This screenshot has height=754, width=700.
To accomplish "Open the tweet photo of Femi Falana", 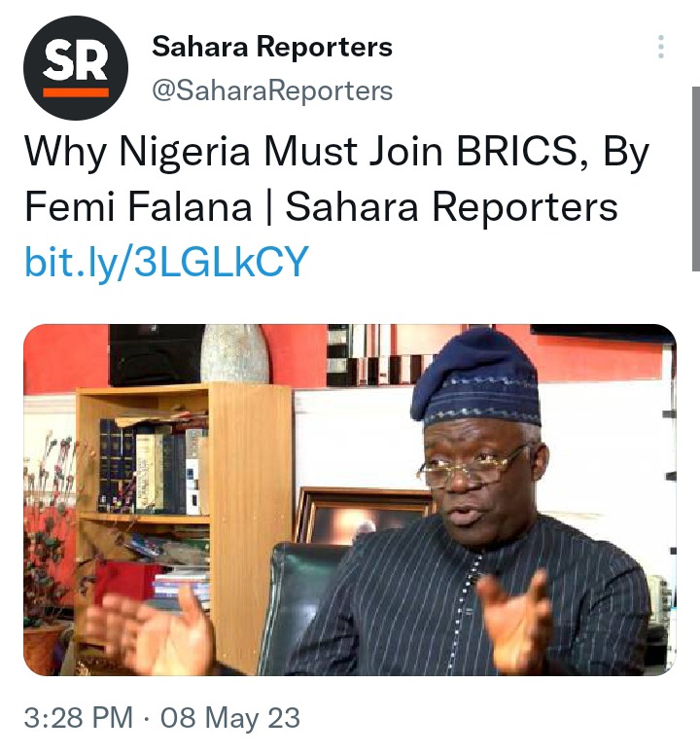I will (x=350, y=500).
